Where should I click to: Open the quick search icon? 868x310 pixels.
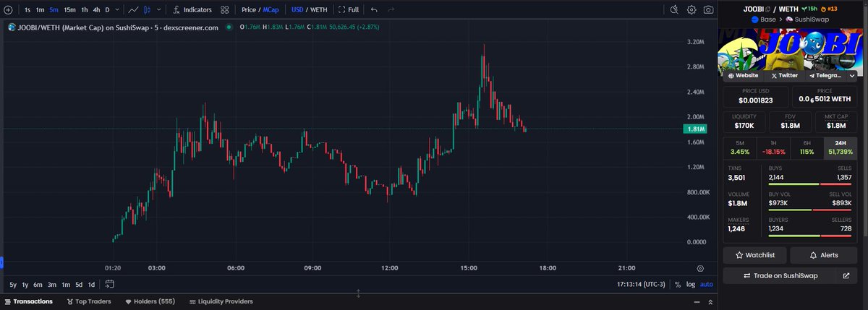tap(674, 9)
